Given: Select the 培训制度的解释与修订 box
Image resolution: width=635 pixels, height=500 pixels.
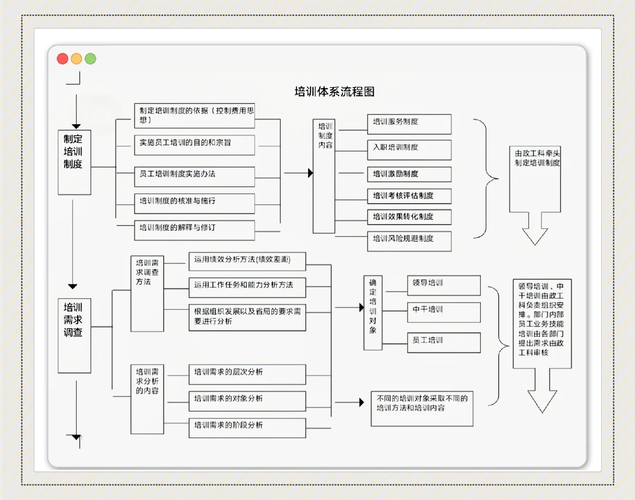Looking at the screenshot, I should 196,227.
